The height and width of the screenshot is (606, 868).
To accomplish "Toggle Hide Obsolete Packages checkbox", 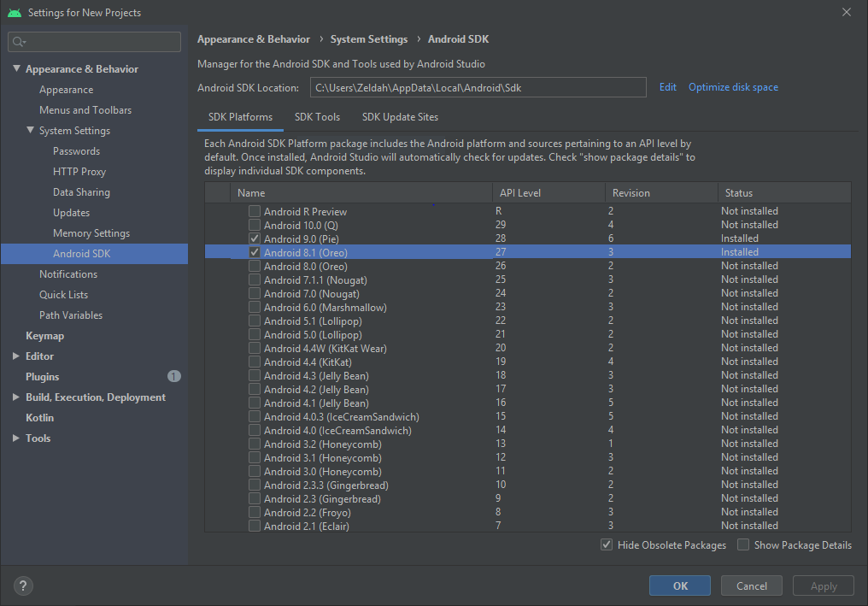I will (607, 544).
